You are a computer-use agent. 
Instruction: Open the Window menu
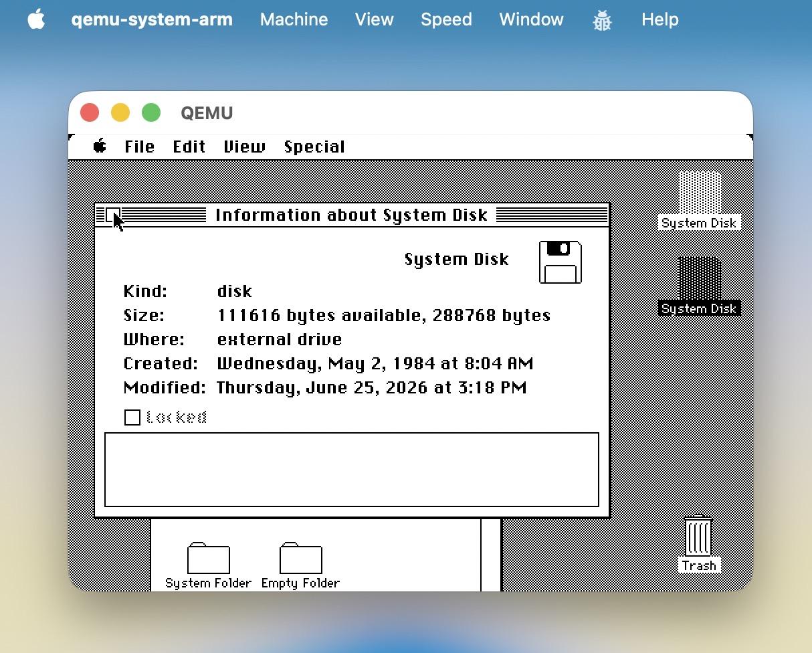(x=531, y=19)
